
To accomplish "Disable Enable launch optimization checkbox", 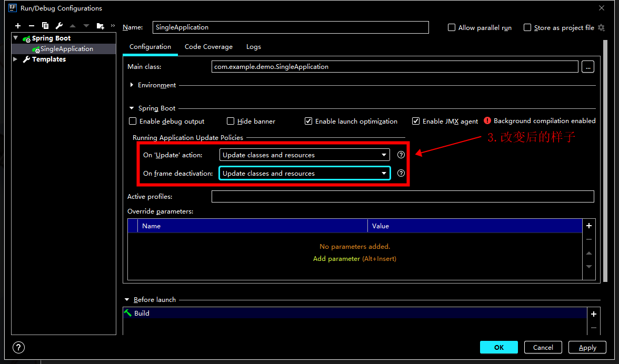I will [x=308, y=121].
